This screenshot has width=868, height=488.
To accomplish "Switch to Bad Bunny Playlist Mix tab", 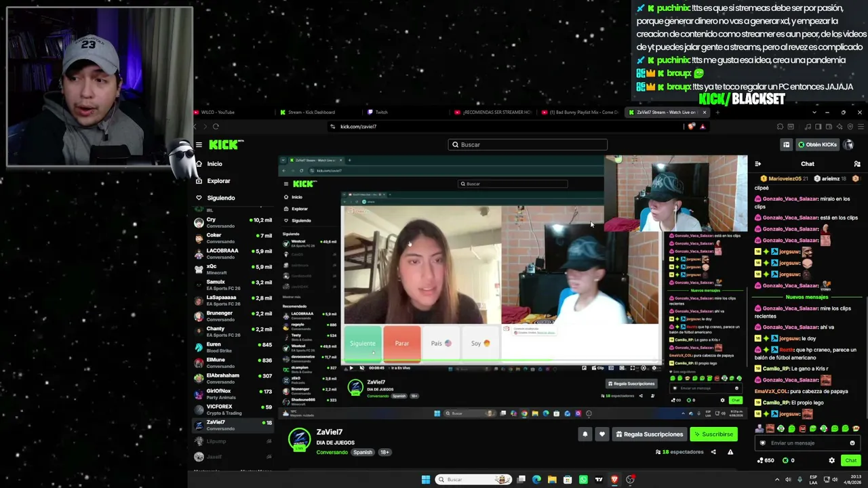I will coord(580,113).
